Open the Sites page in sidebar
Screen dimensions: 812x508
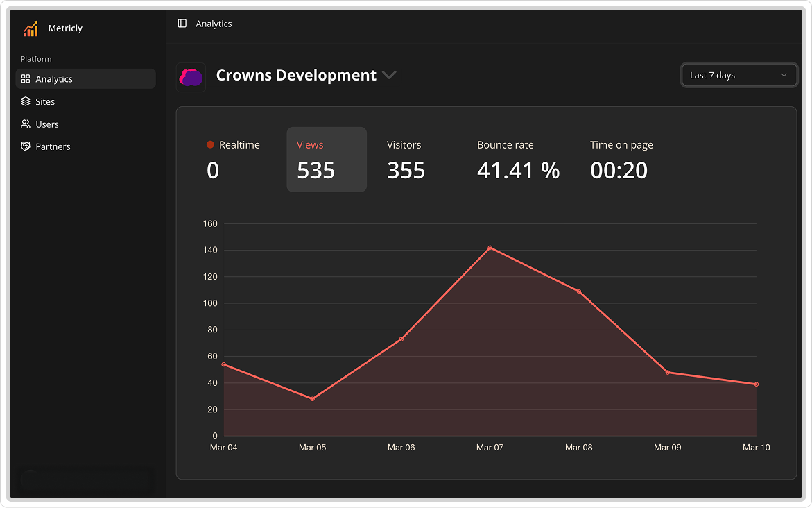click(x=45, y=101)
